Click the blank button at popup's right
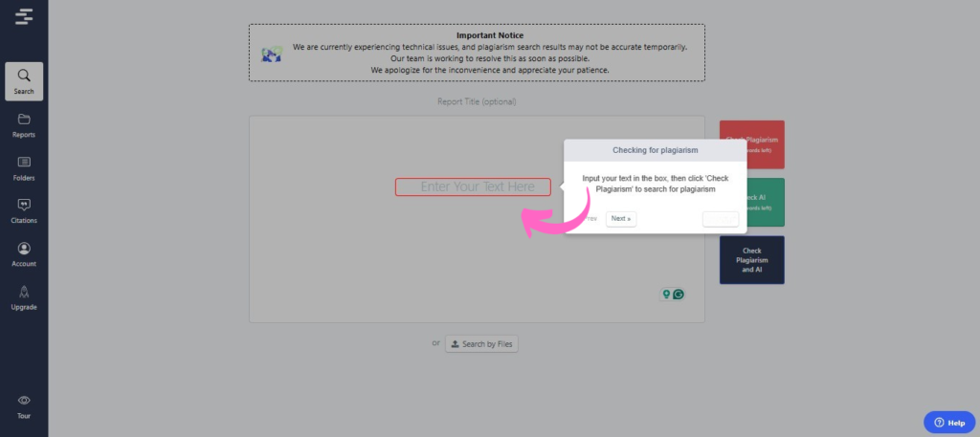The height and width of the screenshot is (437, 980). pos(720,219)
